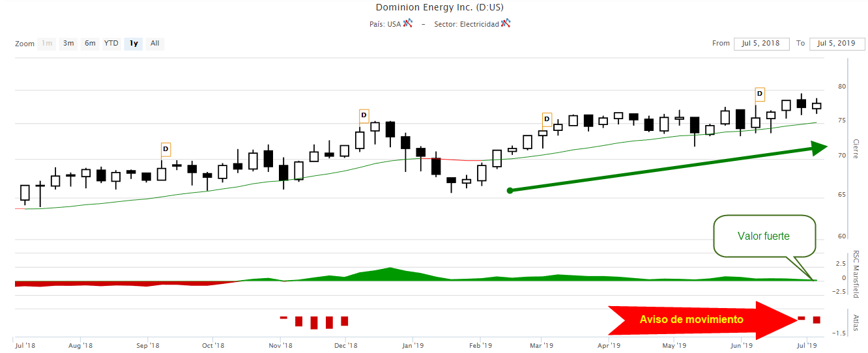Click the 60 price axis value
868x353 pixels.
842,236
